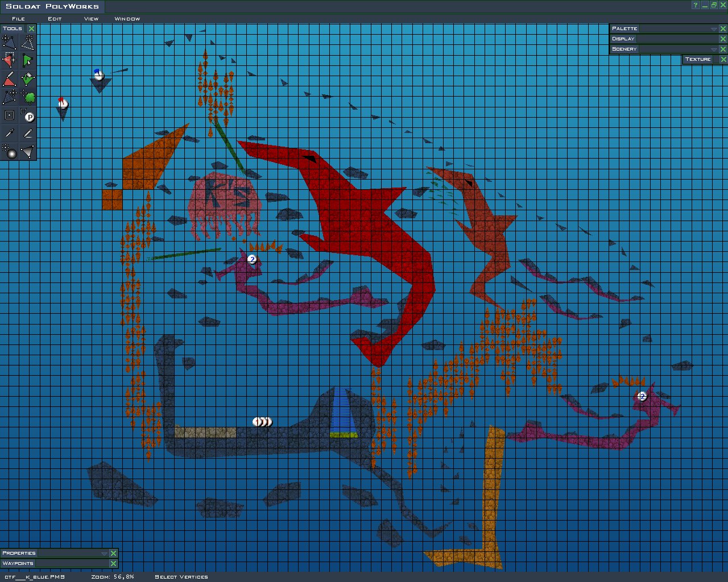Image resolution: width=728 pixels, height=582 pixels.
Task: Click the blue flag spawn marker
Action: 98,74
